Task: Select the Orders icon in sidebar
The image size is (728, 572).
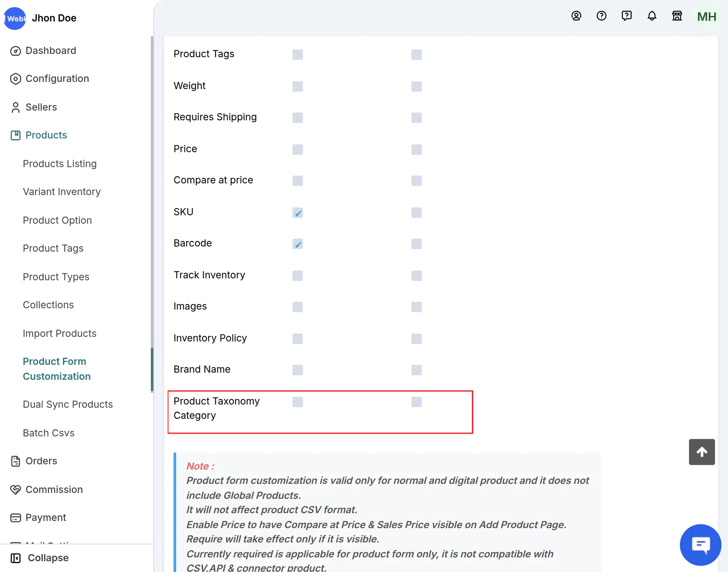Action: point(15,461)
